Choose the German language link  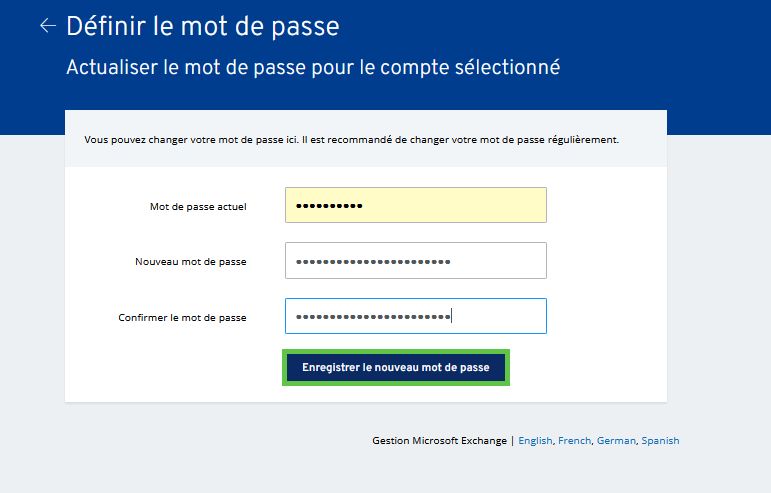tap(615, 440)
